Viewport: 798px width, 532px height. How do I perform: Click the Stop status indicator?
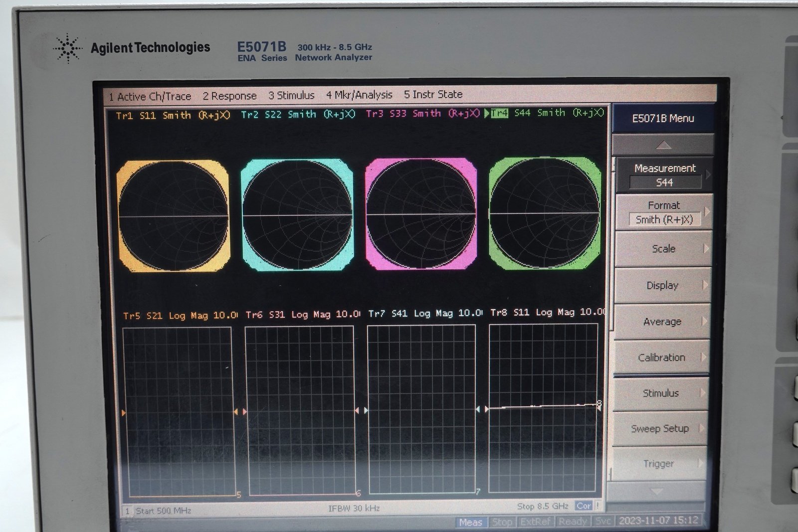pyautogui.click(x=502, y=522)
